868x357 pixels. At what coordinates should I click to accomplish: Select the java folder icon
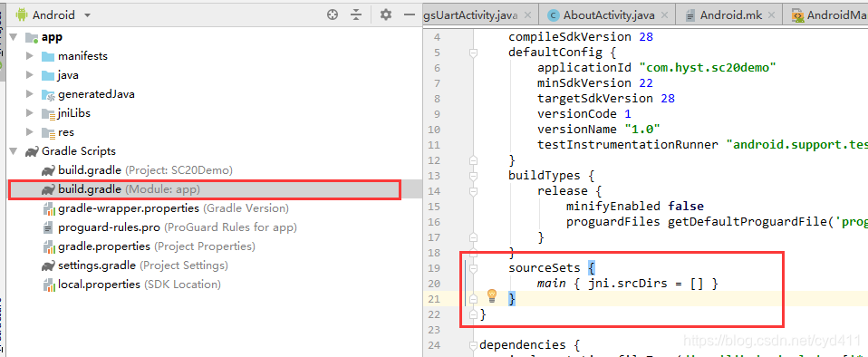point(48,74)
